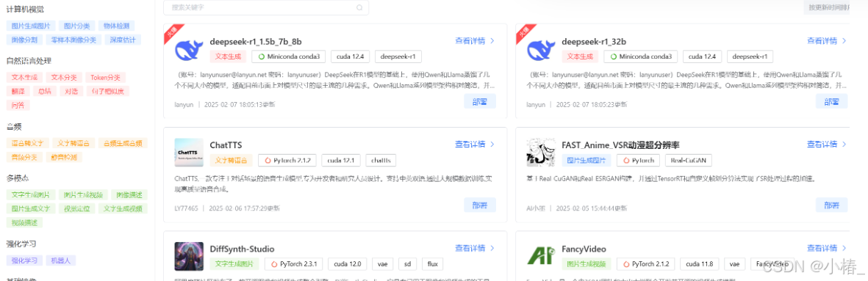Filter by 物体检测 category tag
868x281 pixels.
[115, 26]
